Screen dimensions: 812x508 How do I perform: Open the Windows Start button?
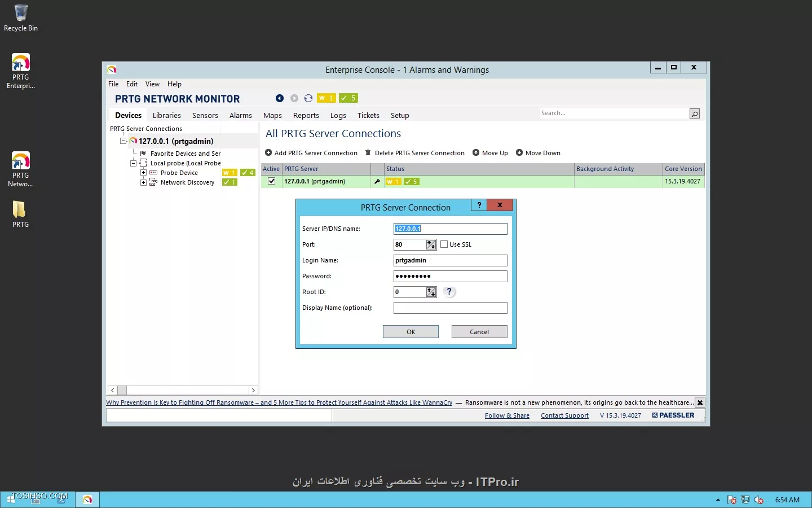tap(11, 500)
